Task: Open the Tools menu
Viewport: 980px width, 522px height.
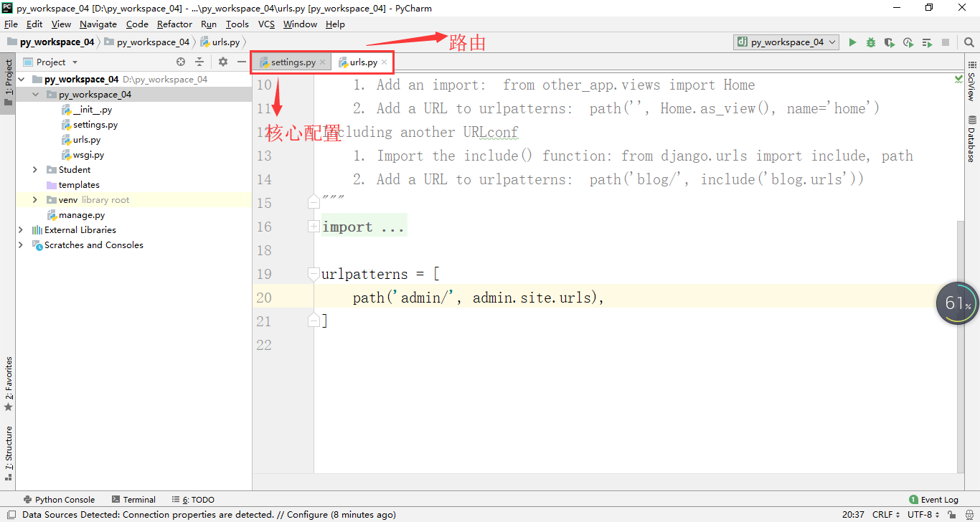Action: (x=237, y=24)
